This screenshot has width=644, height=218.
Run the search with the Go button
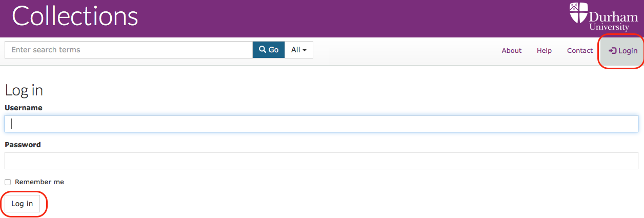[269, 50]
